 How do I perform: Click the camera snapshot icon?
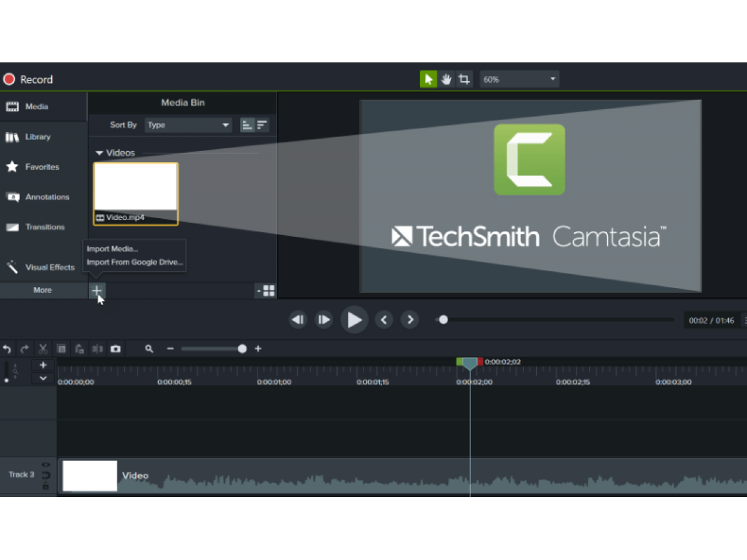click(x=116, y=349)
